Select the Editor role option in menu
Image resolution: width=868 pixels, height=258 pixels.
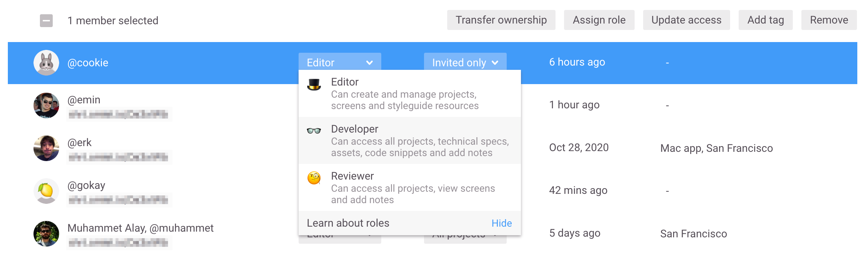coord(410,93)
